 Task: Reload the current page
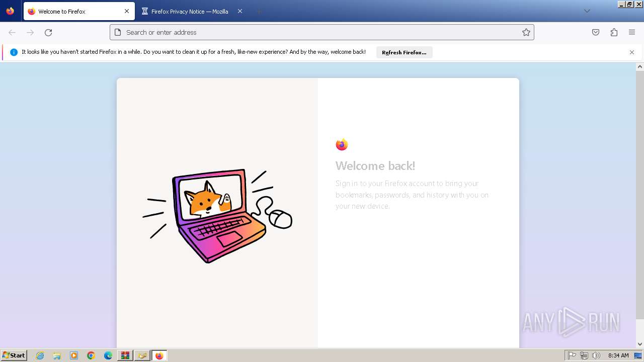(x=48, y=32)
